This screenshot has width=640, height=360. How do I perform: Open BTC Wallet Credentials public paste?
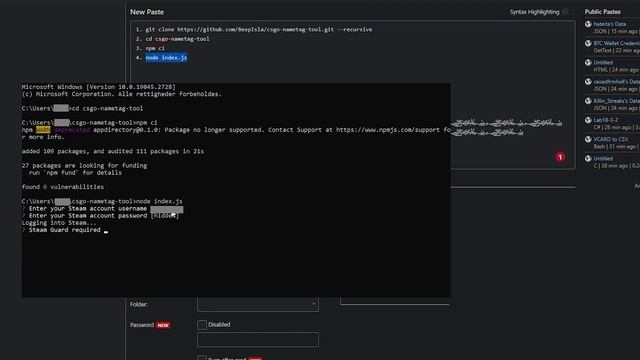[x=616, y=43]
